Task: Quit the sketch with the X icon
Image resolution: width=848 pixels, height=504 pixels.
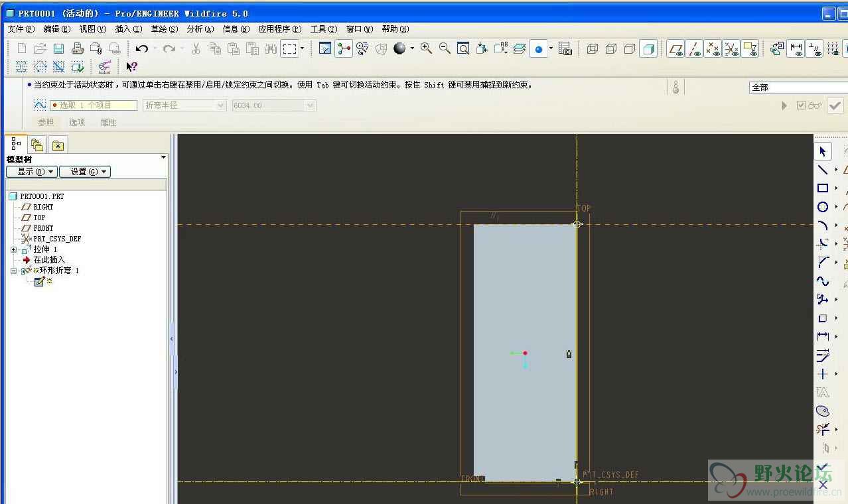Action: point(823,485)
